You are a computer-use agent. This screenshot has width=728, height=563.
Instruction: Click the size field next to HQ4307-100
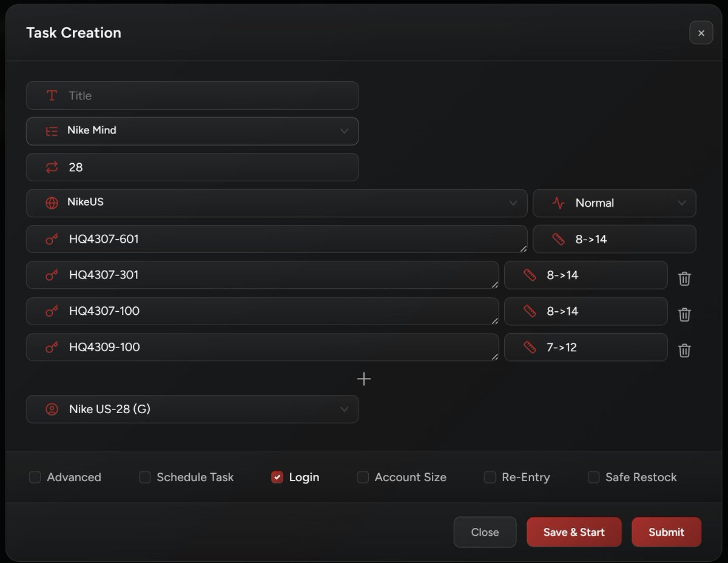pos(586,311)
